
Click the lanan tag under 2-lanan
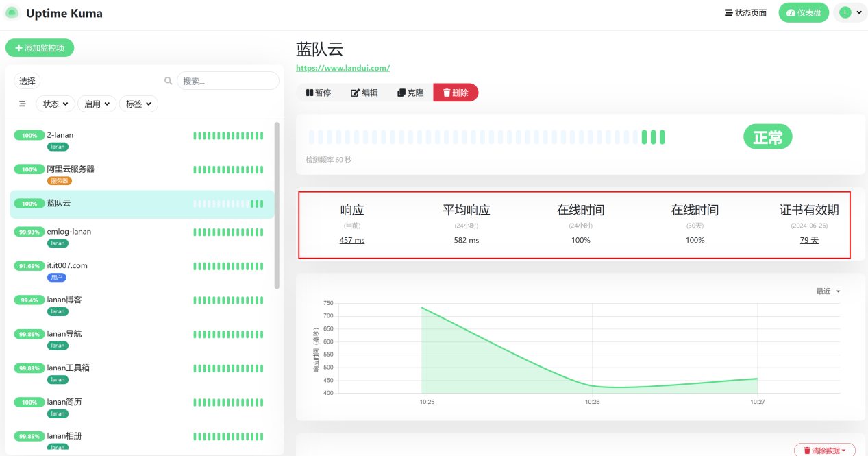(x=58, y=147)
